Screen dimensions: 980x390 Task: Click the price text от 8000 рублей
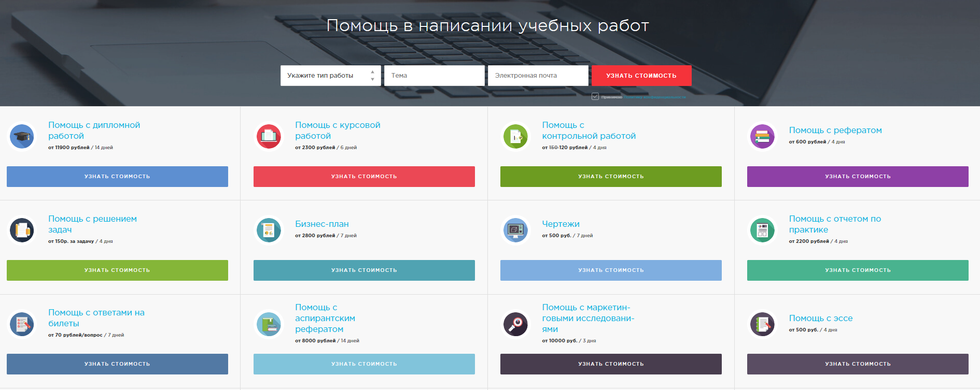(x=315, y=341)
